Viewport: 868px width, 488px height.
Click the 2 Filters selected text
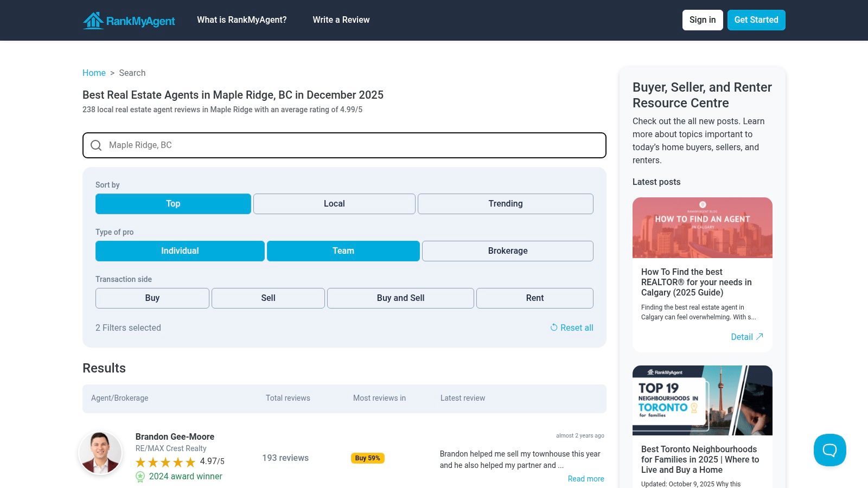pos(128,328)
